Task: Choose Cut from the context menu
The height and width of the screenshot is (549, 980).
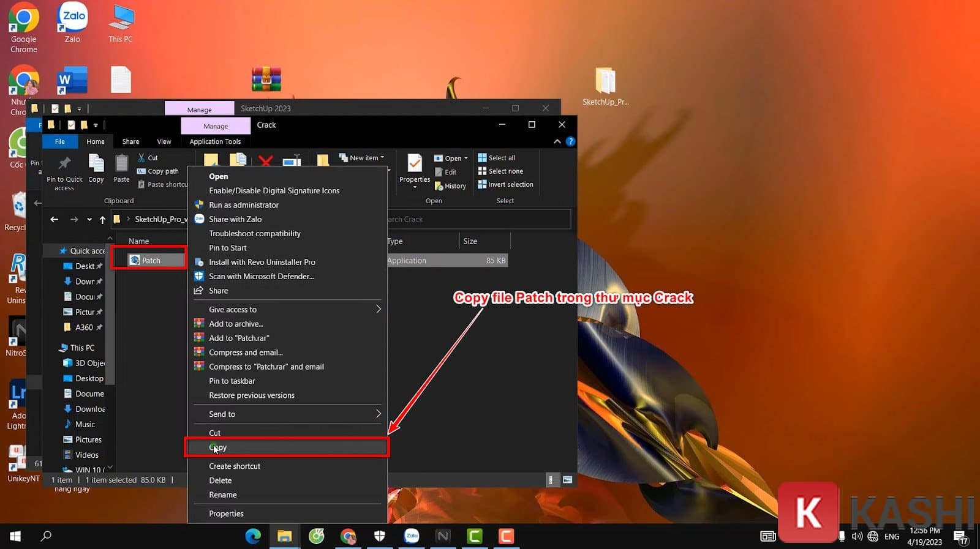Action: 287,433
